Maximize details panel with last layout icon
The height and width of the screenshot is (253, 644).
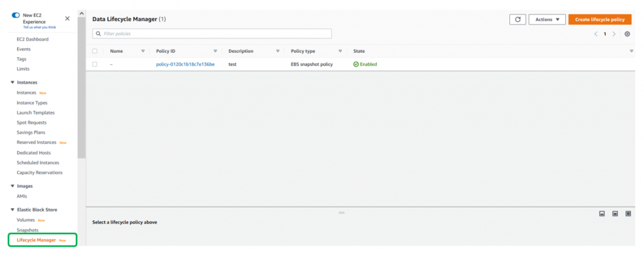click(628, 213)
